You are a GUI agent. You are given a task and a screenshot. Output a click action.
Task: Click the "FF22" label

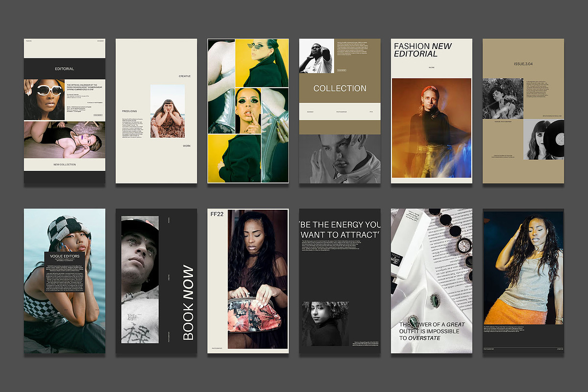(x=216, y=215)
